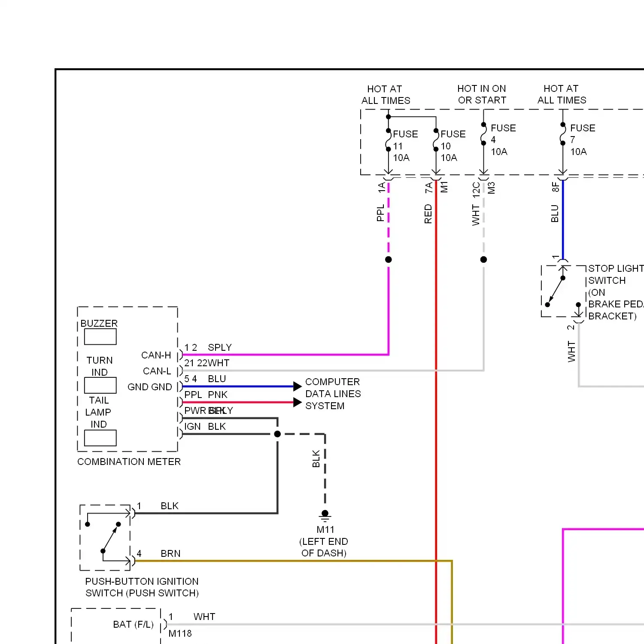Screen dimensions: 644x644
Task: Click the FUSE 11 10A label
Action: pos(405,146)
